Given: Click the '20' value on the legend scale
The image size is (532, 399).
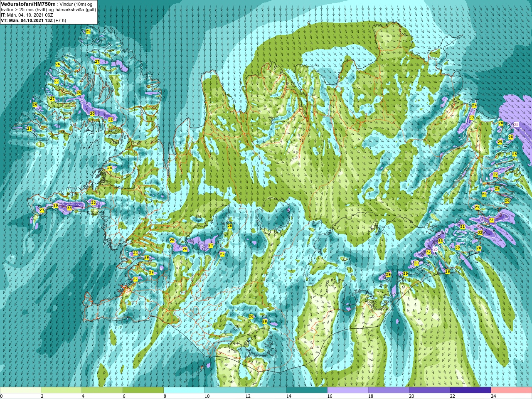Looking at the screenshot, I should pyautogui.click(x=412, y=396).
